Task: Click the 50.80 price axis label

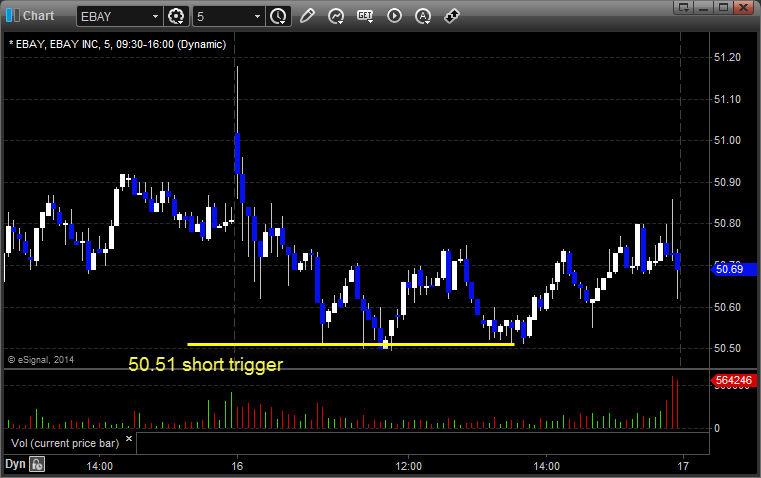Action: pos(728,223)
